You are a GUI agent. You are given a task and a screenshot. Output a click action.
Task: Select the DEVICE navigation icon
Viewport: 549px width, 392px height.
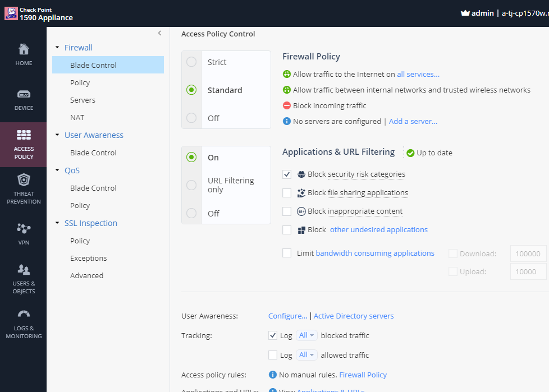tap(23, 94)
